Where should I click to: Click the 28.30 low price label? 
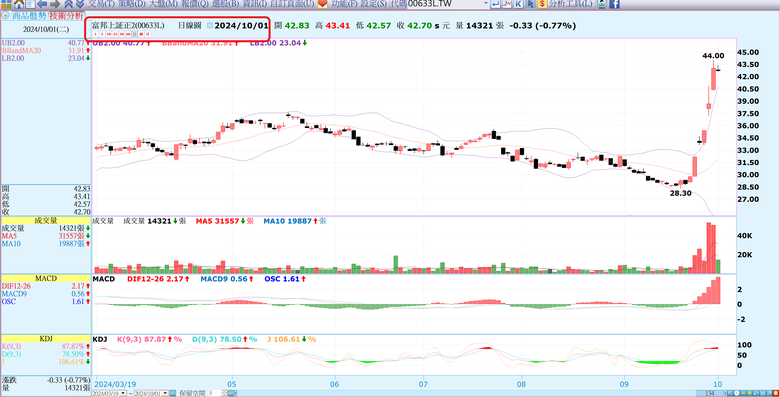(x=680, y=193)
